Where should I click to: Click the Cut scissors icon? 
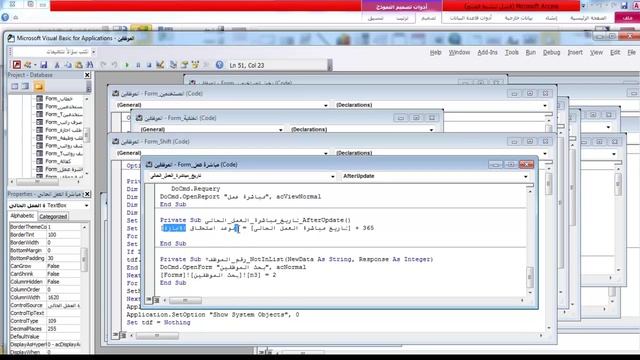coord(57,65)
